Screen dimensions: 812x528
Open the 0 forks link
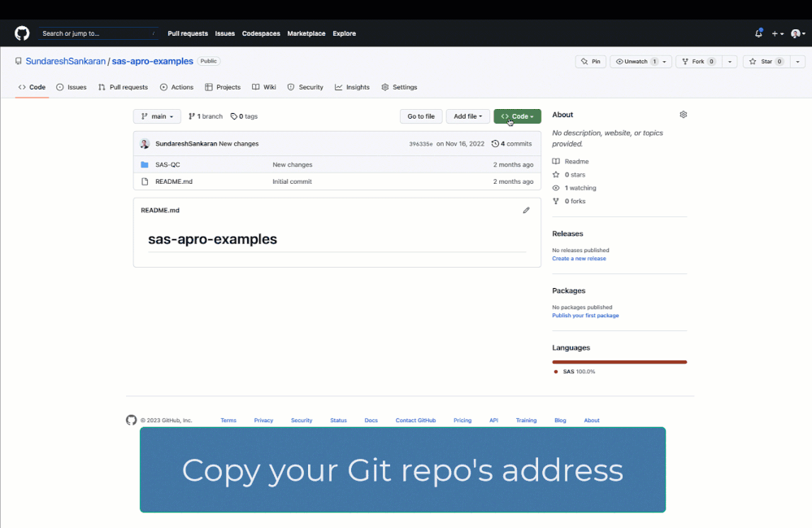click(569, 201)
